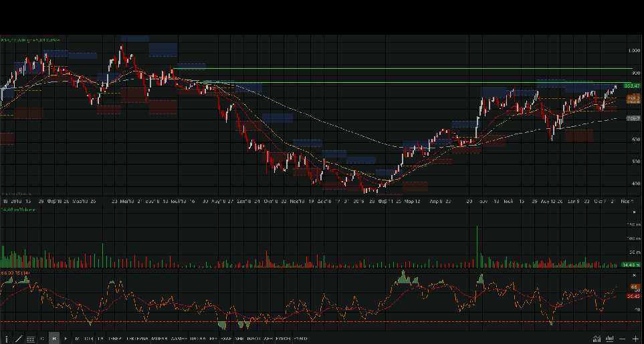This screenshot has width=644, height=344.
Task: Click the grey 709 moving average price tag
Action: pyautogui.click(x=632, y=118)
